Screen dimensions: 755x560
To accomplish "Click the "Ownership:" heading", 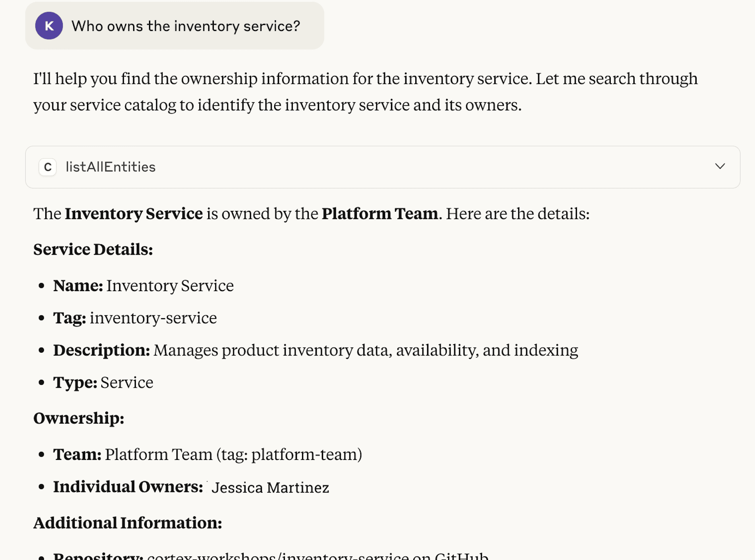I will pos(79,418).
